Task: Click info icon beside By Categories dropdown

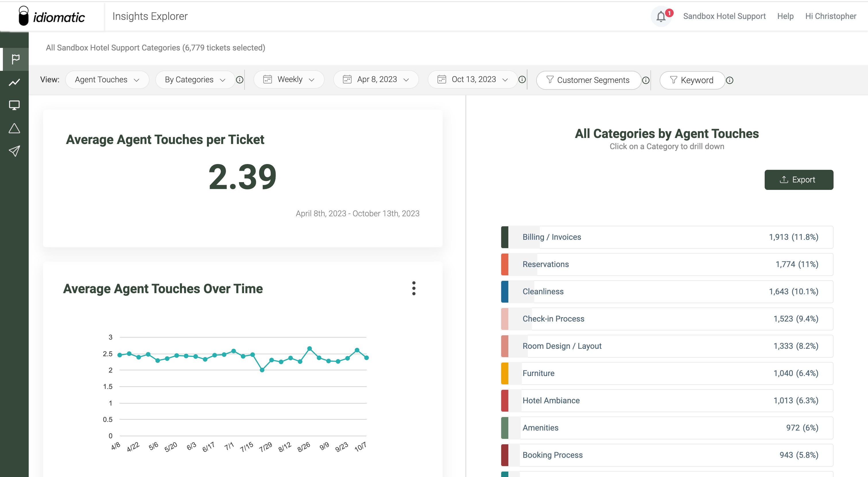Action: coord(240,80)
